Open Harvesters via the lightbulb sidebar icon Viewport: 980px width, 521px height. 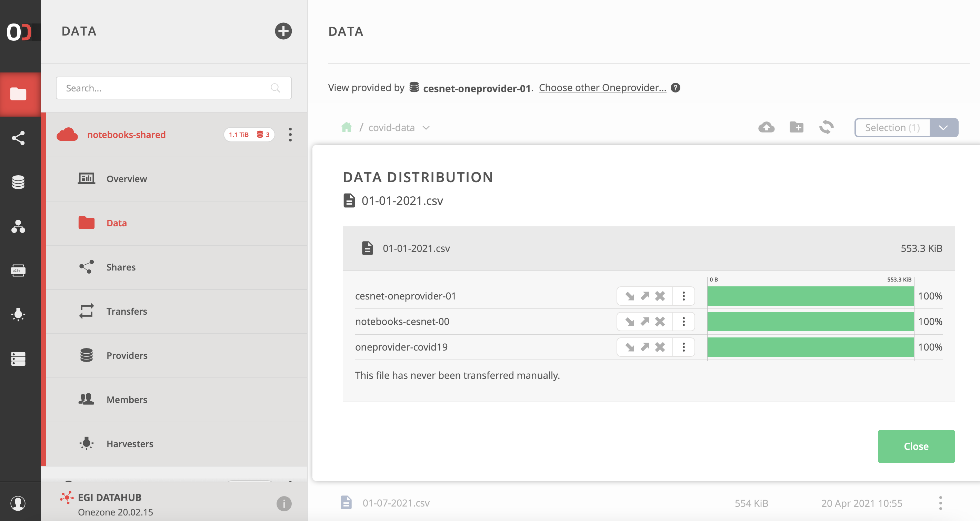[x=19, y=314]
